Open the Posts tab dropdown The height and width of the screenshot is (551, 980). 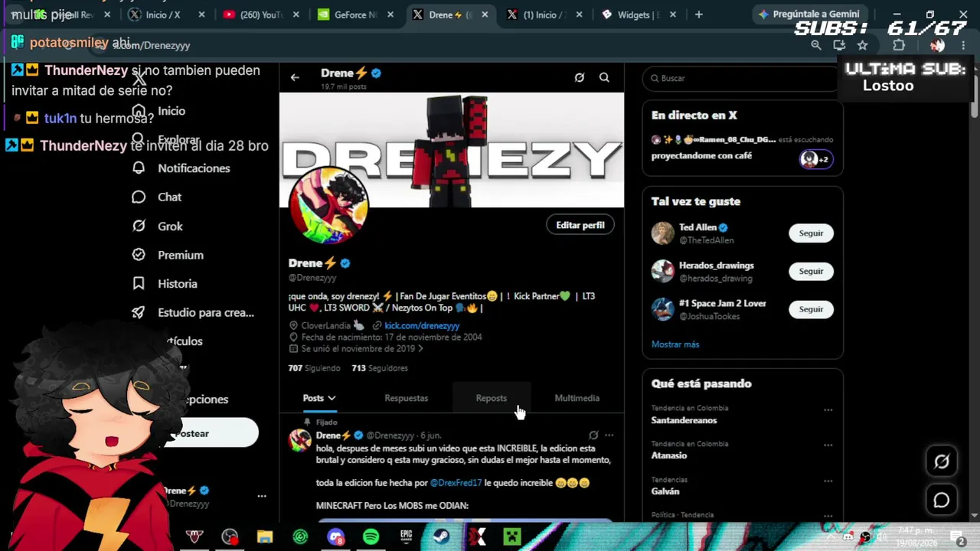319,398
